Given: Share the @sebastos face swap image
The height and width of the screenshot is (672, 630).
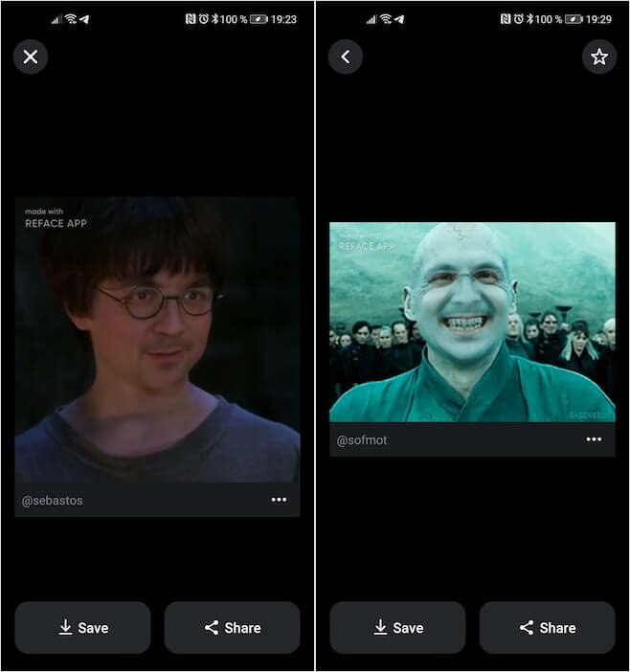Looking at the screenshot, I should (233, 627).
